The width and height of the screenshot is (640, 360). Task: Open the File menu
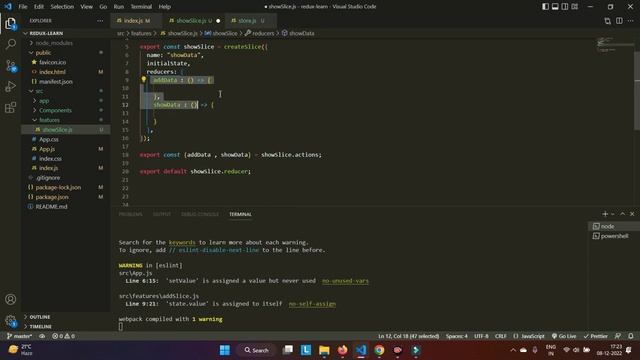[x=23, y=7]
